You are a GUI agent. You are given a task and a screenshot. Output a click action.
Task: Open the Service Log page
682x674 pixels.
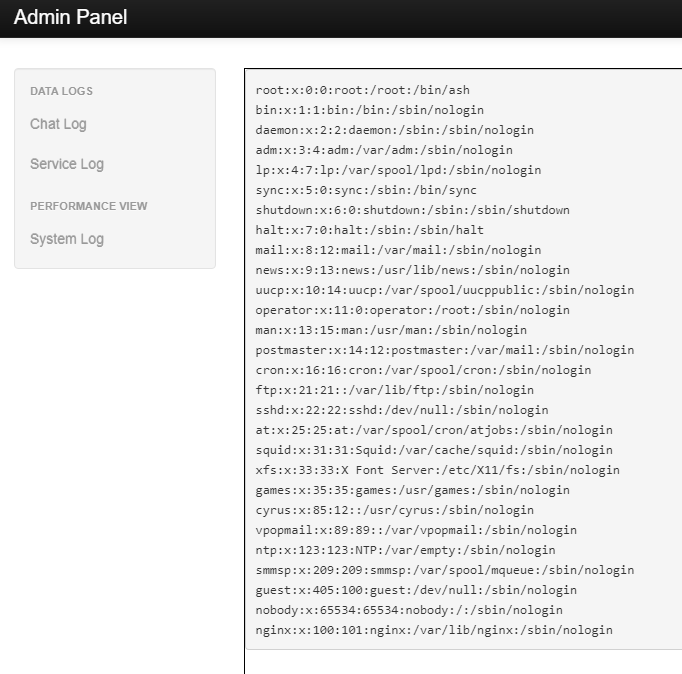[67, 164]
